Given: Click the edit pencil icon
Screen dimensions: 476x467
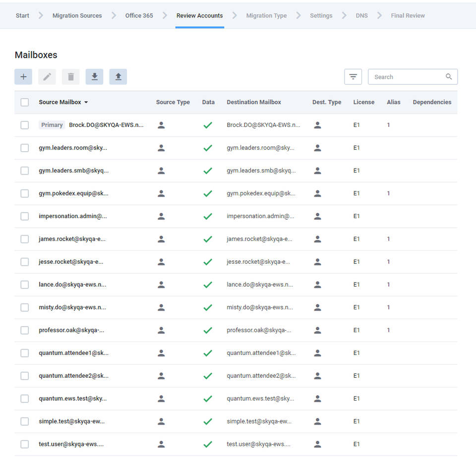Looking at the screenshot, I should (47, 77).
